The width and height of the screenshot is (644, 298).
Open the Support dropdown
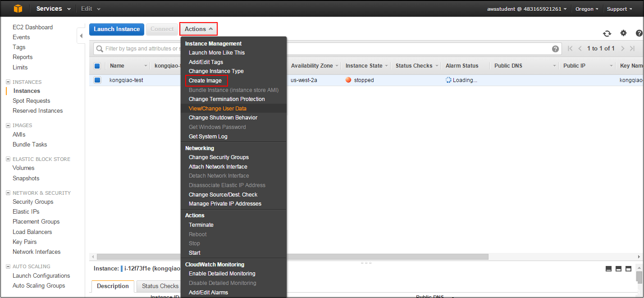(619, 9)
